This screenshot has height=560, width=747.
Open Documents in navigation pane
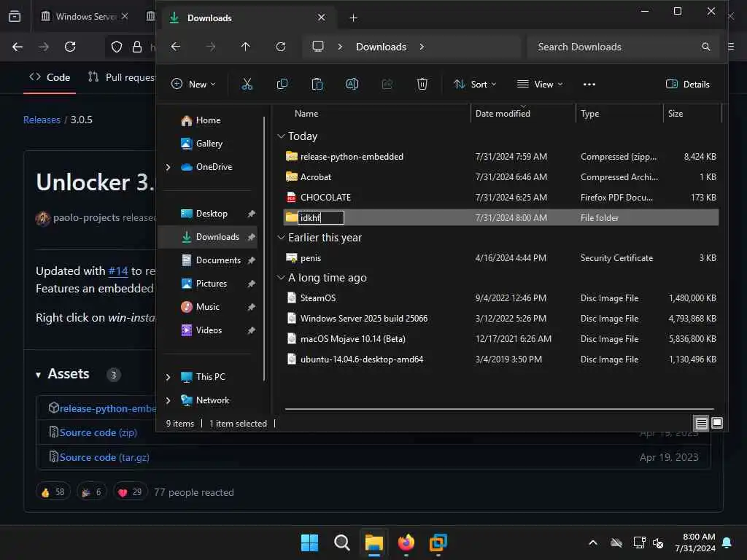(218, 260)
